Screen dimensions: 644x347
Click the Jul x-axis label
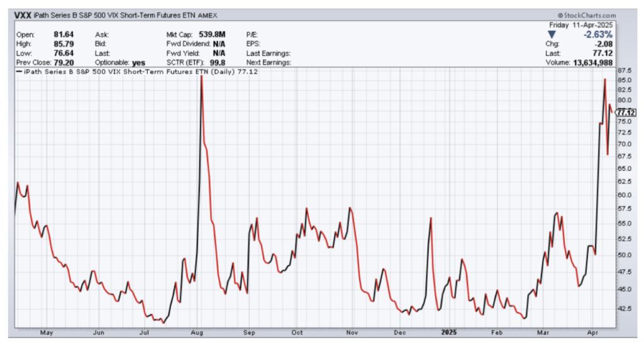point(144,333)
